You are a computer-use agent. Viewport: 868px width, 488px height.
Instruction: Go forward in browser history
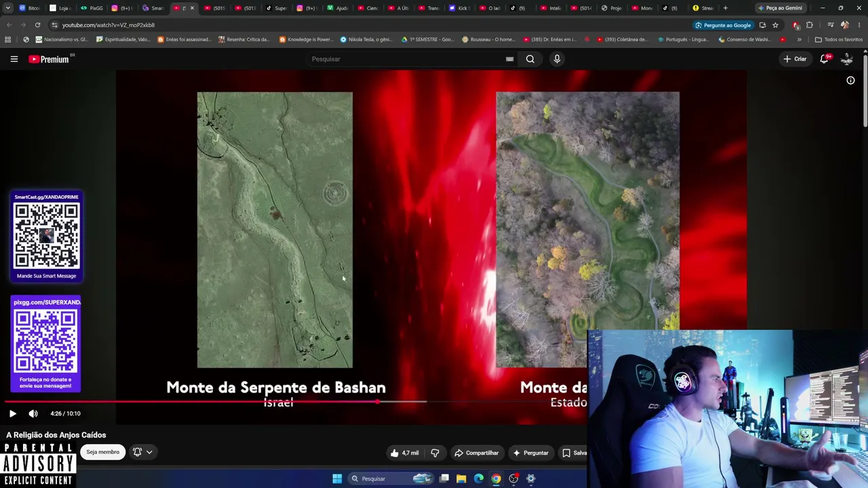(x=24, y=25)
